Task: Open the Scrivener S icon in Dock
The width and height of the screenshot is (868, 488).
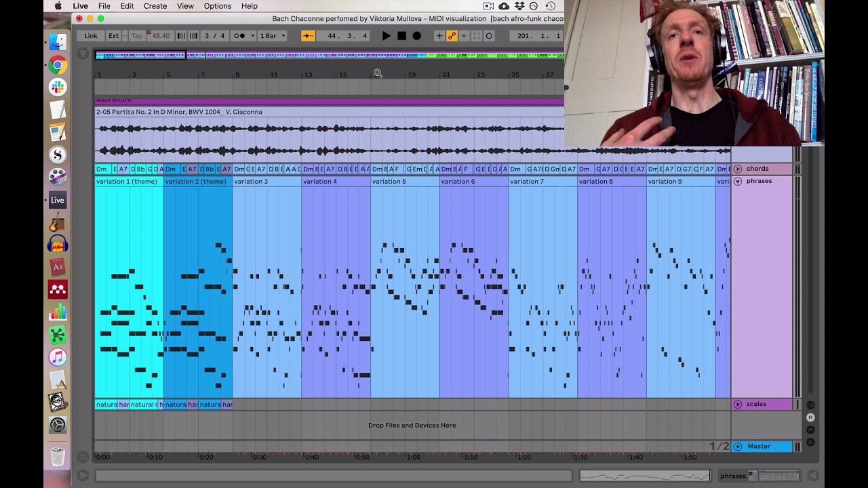Action: tap(58, 155)
